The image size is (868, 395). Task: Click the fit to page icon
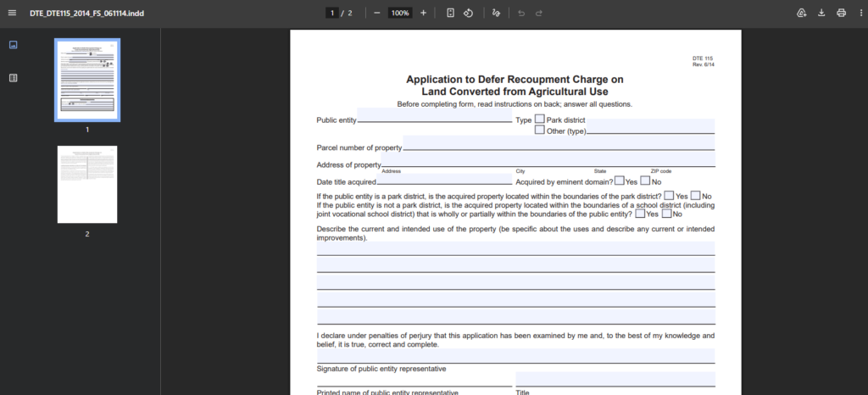450,13
